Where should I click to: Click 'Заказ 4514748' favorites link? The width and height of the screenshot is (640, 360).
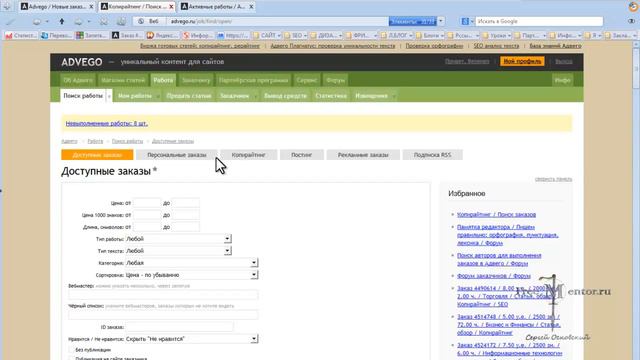tap(509, 324)
